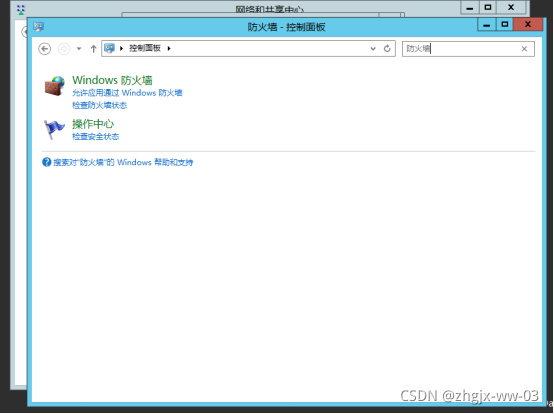
Task: Click the Back navigation arrow
Action: click(45, 49)
